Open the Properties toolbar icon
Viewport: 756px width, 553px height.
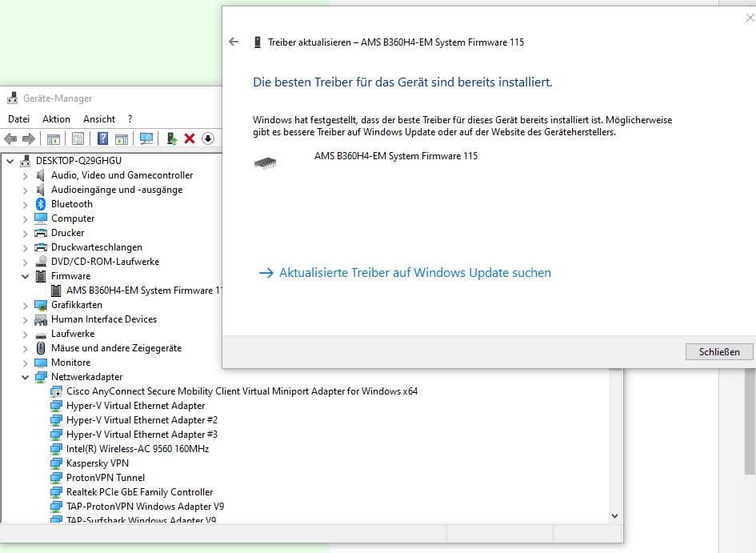tap(78, 139)
